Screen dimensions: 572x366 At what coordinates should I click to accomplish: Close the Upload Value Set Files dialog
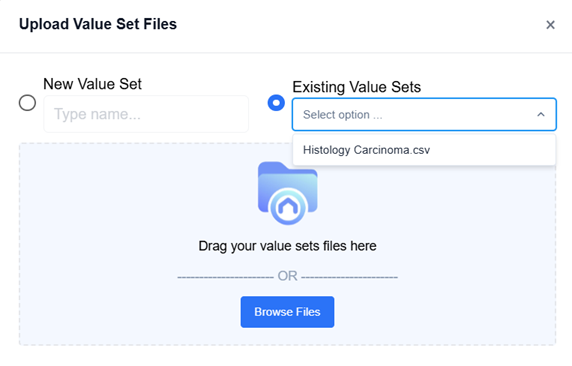point(550,25)
